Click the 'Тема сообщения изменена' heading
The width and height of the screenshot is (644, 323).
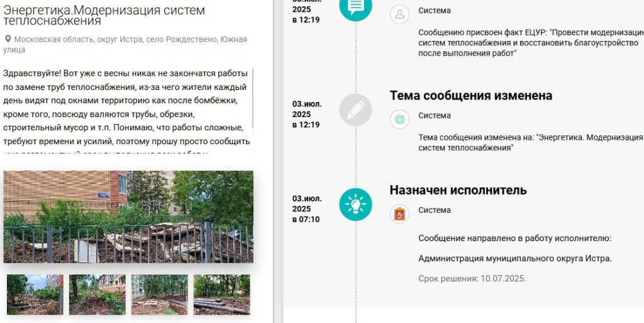tap(470, 96)
